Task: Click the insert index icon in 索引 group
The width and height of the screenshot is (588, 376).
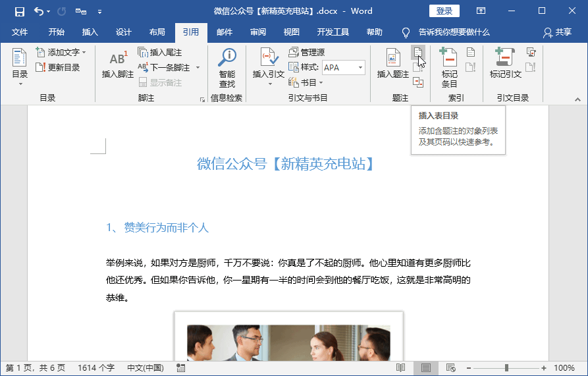Action: click(471, 53)
